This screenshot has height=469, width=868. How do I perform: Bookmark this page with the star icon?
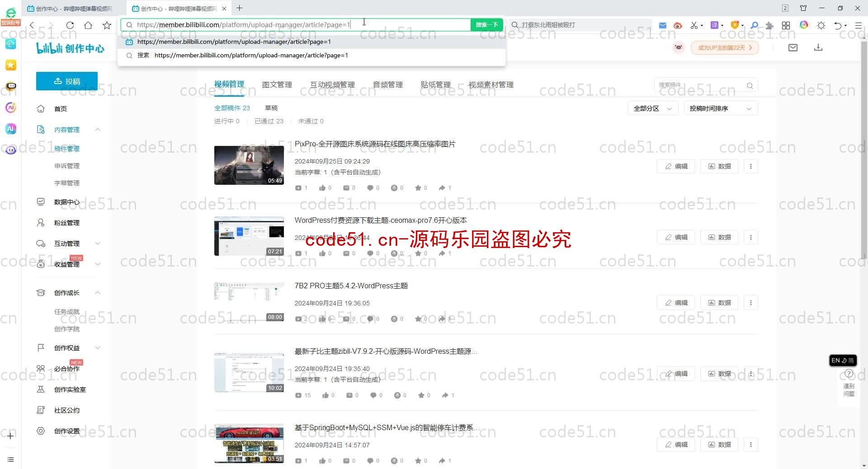107,25
